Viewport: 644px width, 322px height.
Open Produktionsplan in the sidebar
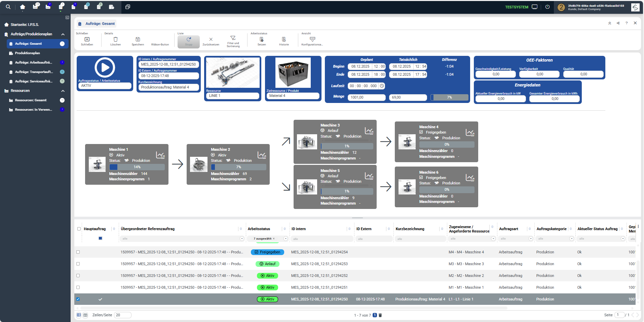(28, 53)
